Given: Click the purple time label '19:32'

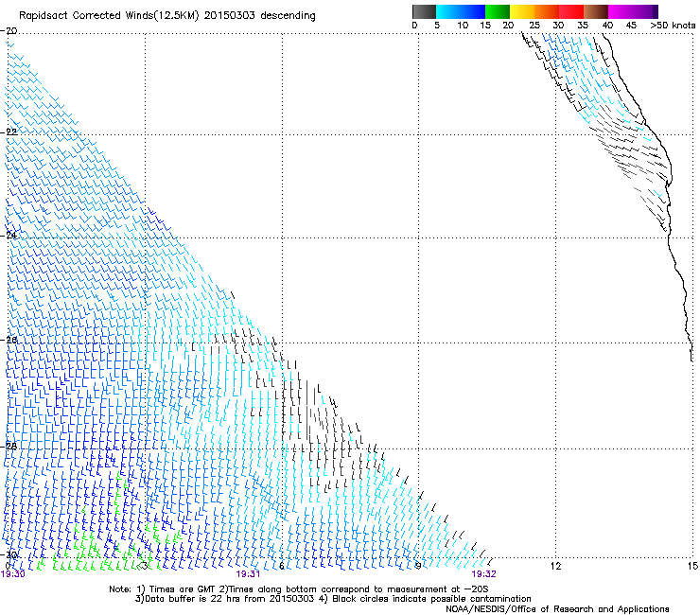Looking at the screenshot, I should [x=484, y=574].
